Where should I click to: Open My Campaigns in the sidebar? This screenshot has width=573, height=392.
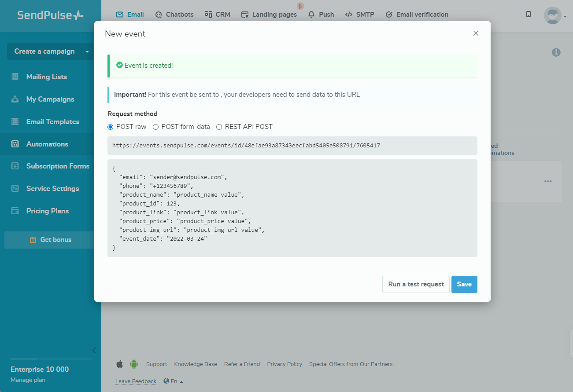tap(51, 99)
